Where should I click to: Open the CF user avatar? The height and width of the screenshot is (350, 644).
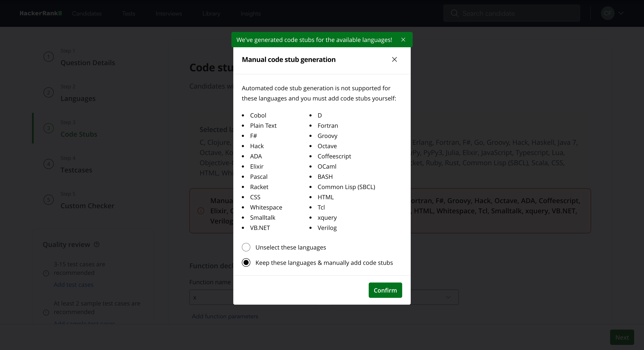click(x=608, y=13)
